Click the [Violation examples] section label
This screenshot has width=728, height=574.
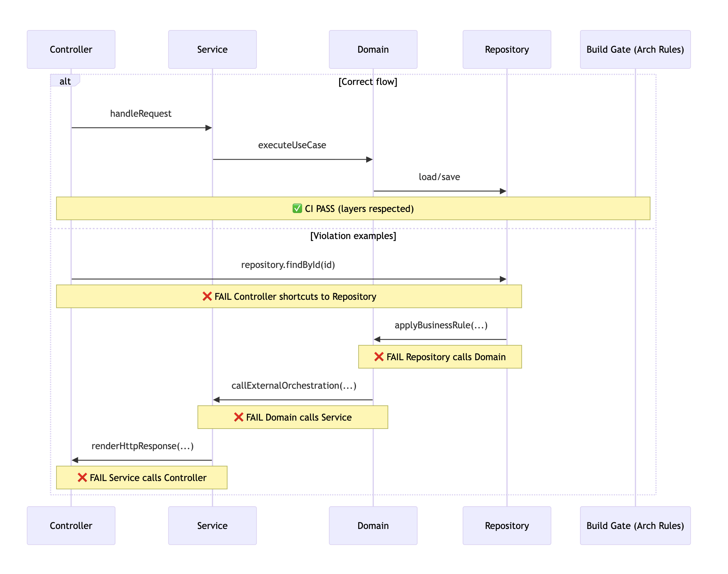pos(353,236)
